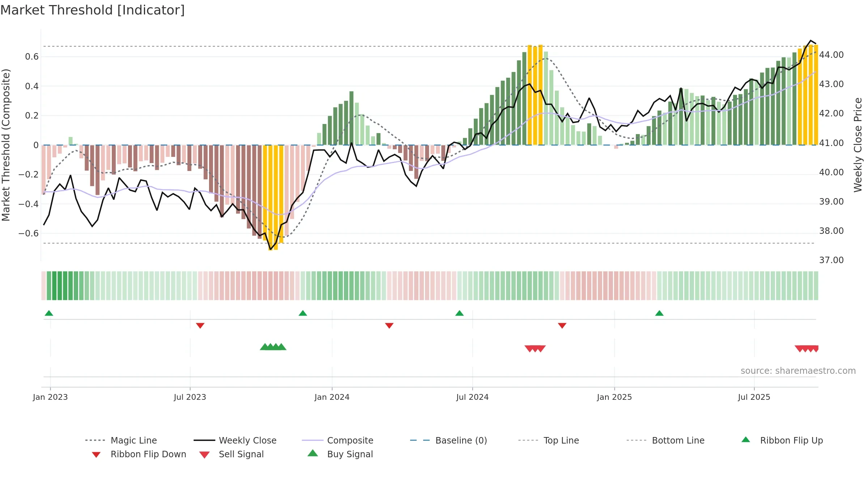
Task: Click the 37.00 weekly close price tick
Action: coord(831,260)
